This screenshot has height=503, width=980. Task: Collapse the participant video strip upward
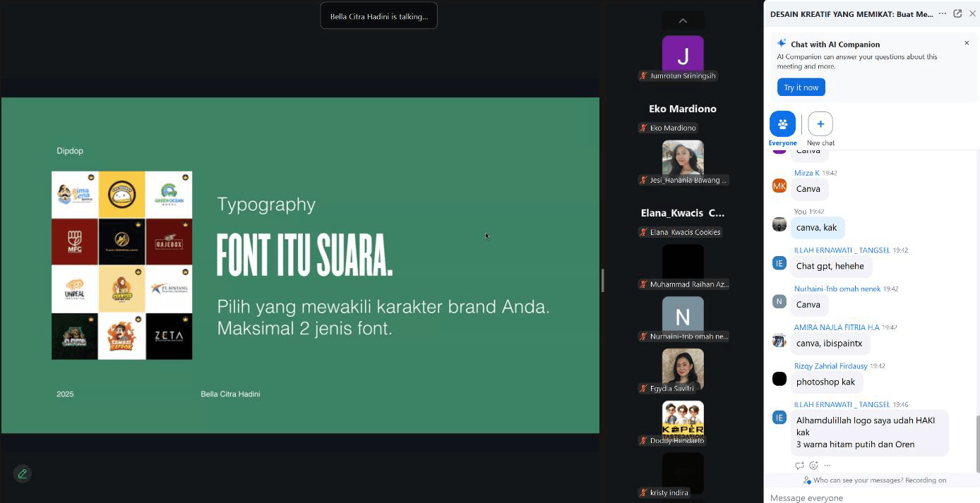[682, 20]
